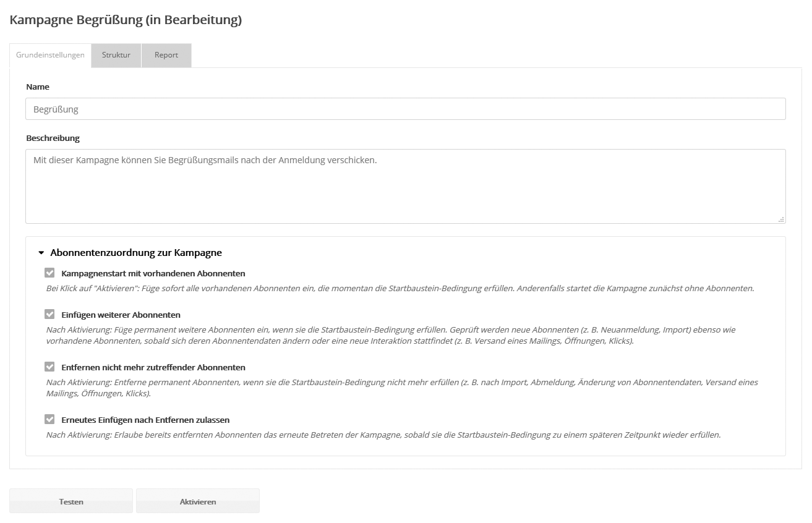Viewport: 812px width, 523px height.
Task: Click the Entfernen nicht mehr zutreffender label
Action: (x=153, y=368)
